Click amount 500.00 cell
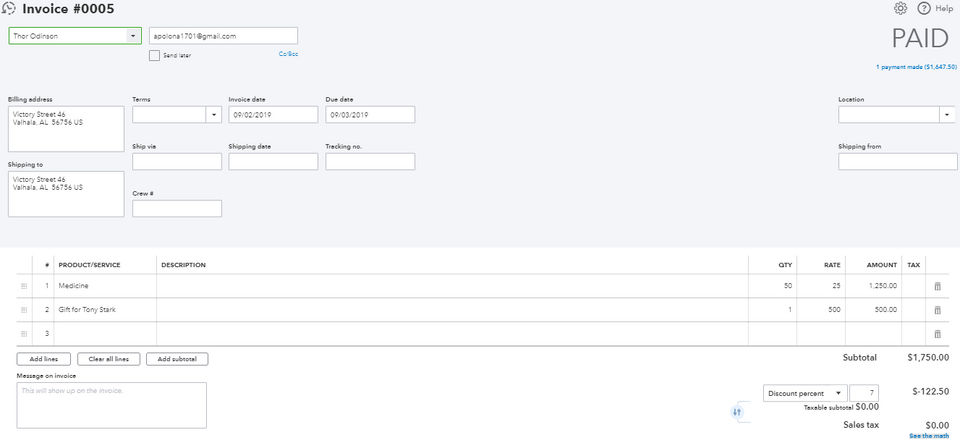The height and width of the screenshot is (441, 960). tap(873, 310)
